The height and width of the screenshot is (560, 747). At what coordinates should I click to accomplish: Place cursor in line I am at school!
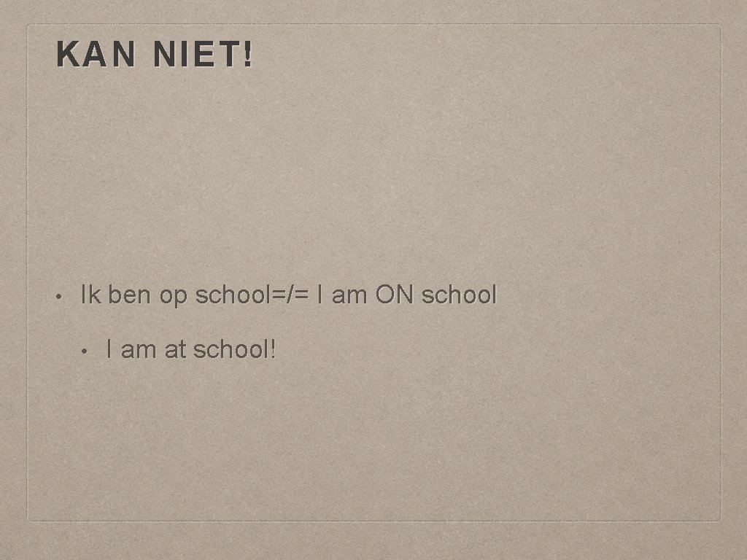pos(191,349)
